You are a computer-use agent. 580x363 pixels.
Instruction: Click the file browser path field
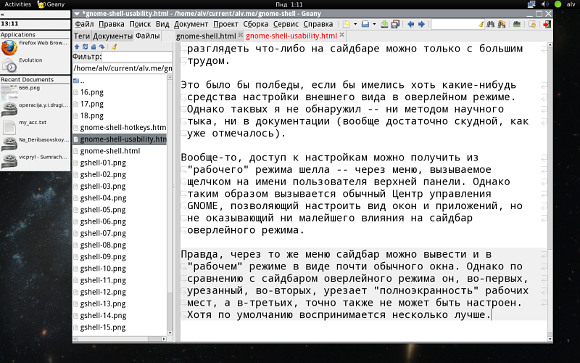click(122, 68)
